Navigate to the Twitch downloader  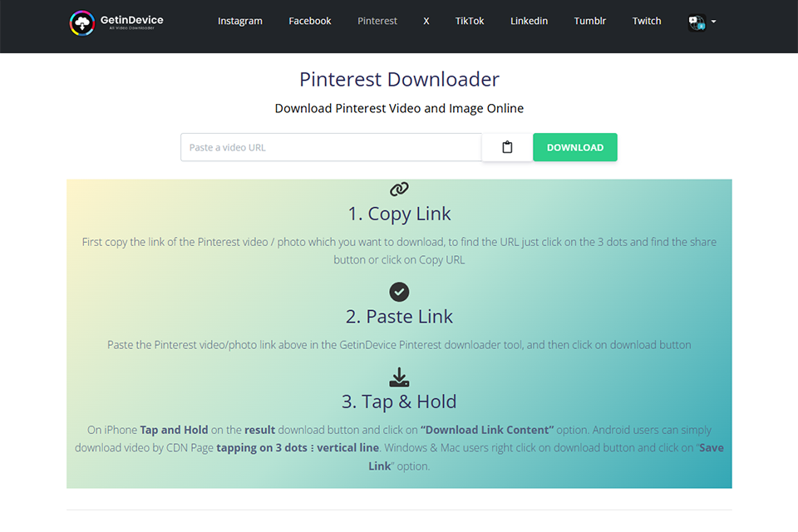pyautogui.click(x=647, y=21)
